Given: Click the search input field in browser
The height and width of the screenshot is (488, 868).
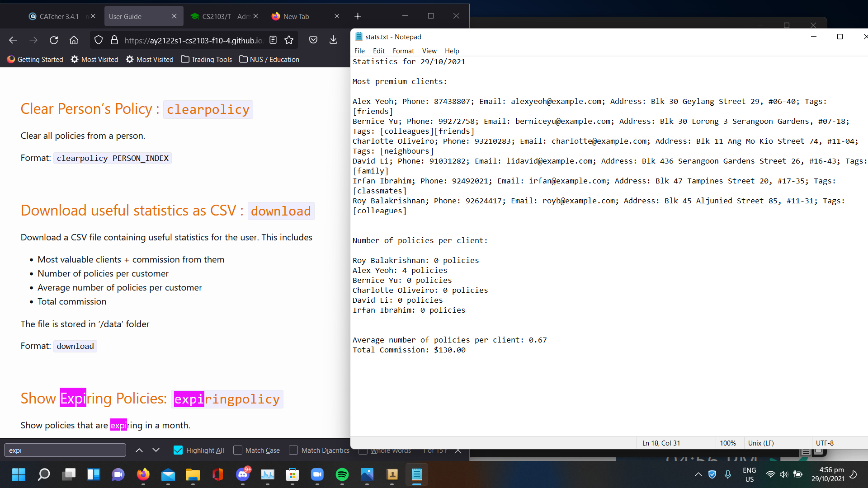Looking at the screenshot, I should point(65,450).
